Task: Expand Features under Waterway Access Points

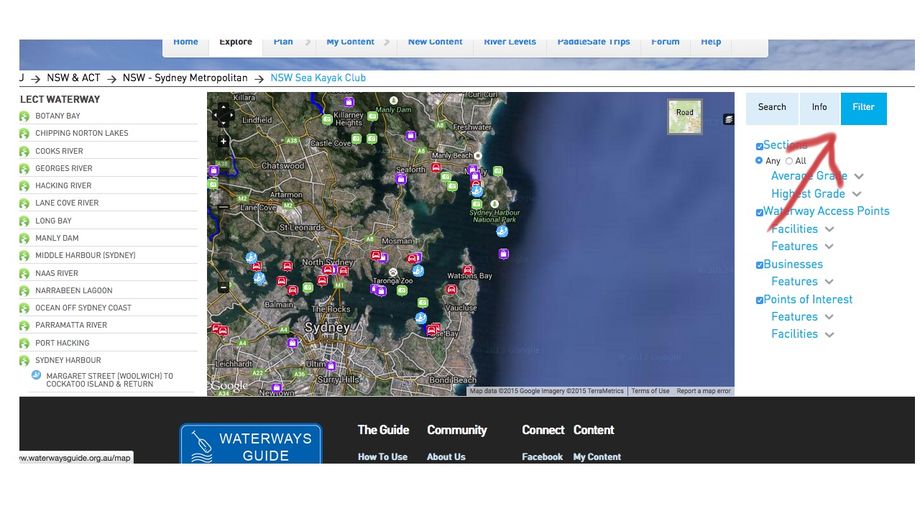Action: tap(829, 247)
